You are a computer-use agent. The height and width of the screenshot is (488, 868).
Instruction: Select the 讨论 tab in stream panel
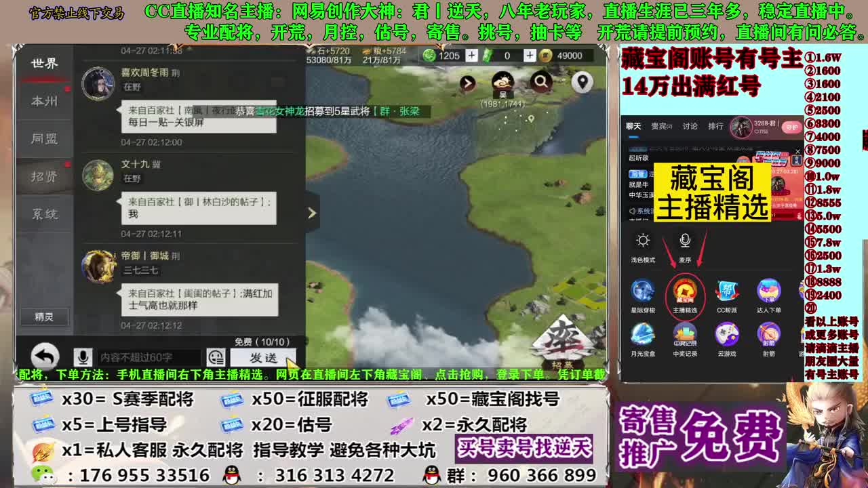(x=690, y=126)
